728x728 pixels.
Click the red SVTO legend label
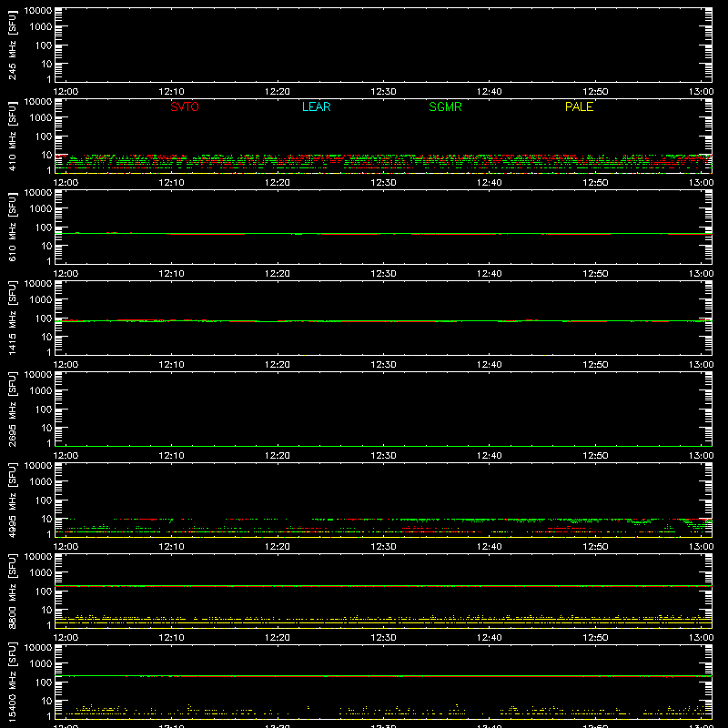185,106
